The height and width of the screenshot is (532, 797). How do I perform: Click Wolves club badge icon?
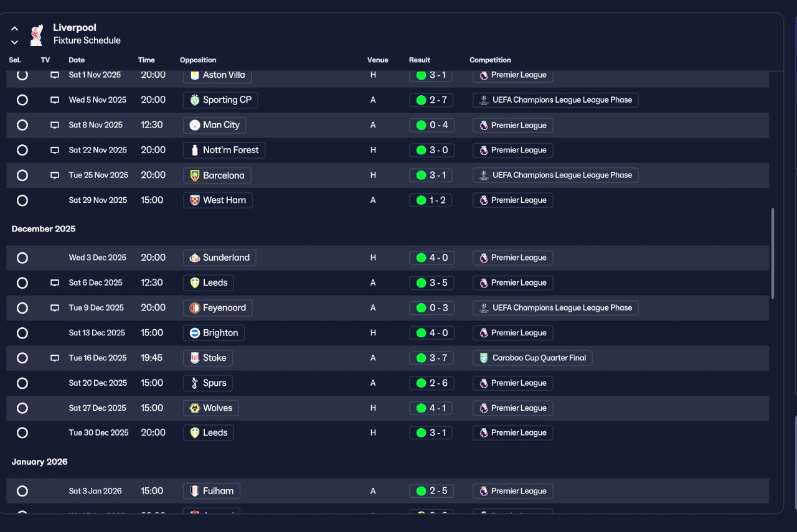(195, 408)
